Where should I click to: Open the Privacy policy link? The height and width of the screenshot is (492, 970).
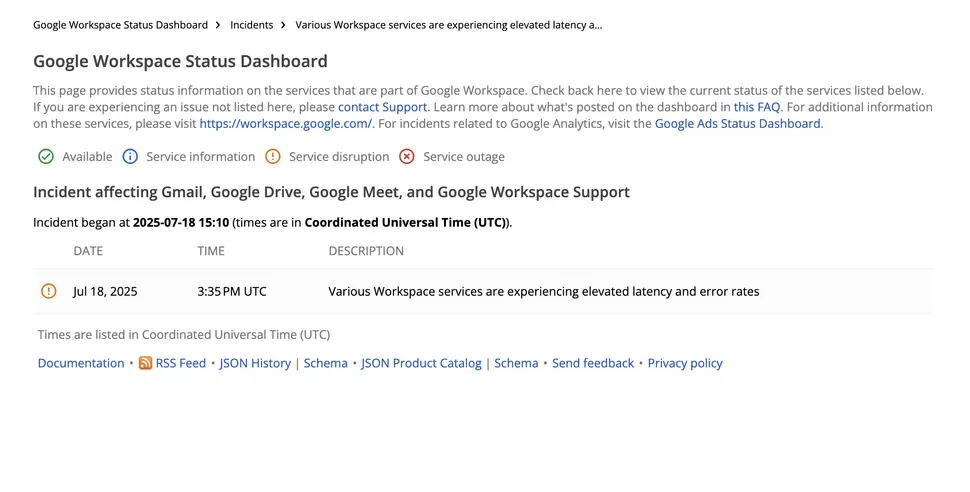685,363
